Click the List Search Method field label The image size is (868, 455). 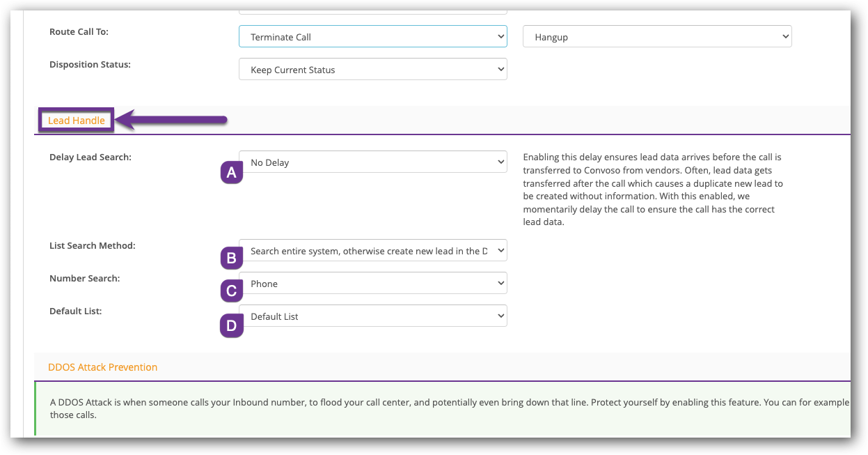click(92, 246)
